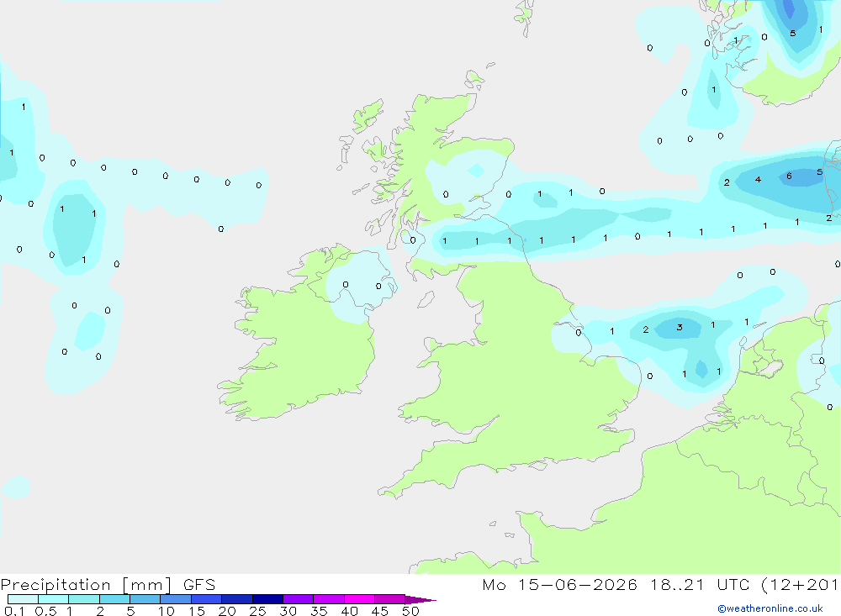841x616 pixels.
Task: Choose the 10–15 mm legend swatch
Action: click(176, 599)
